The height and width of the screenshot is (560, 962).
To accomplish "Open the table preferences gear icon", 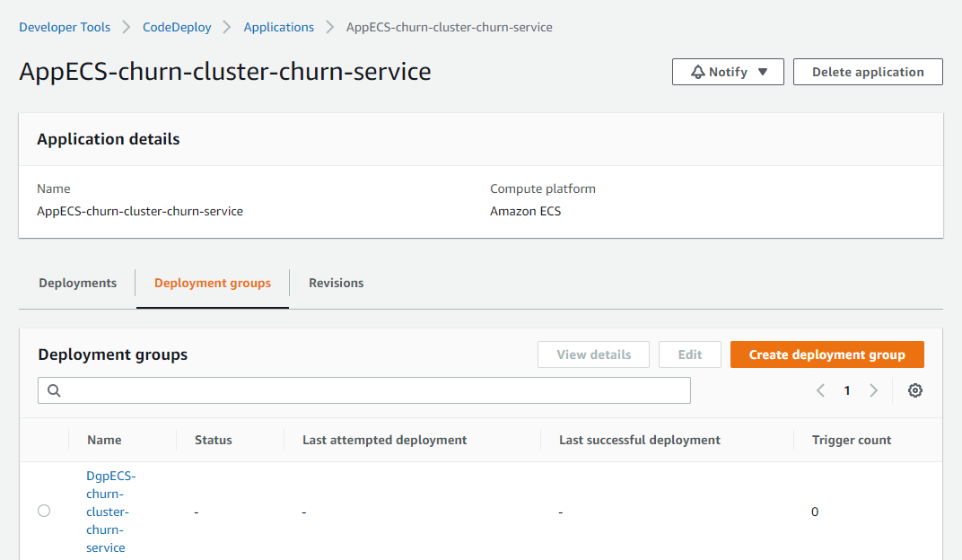I will pos(914,390).
